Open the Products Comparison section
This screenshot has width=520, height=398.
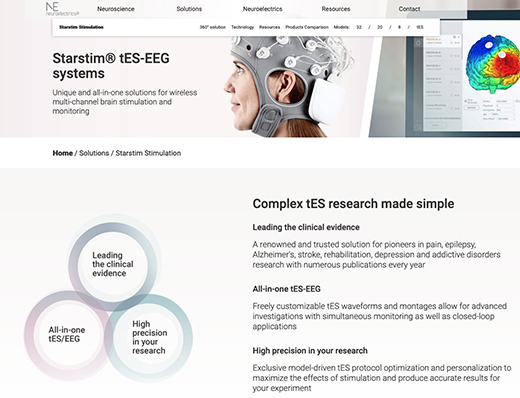coord(307,27)
